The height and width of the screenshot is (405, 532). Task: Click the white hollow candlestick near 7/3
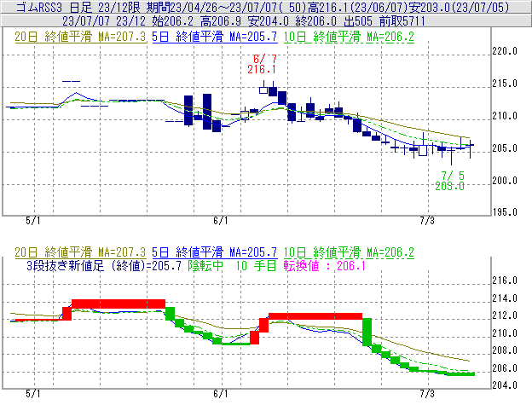point(423,150)
